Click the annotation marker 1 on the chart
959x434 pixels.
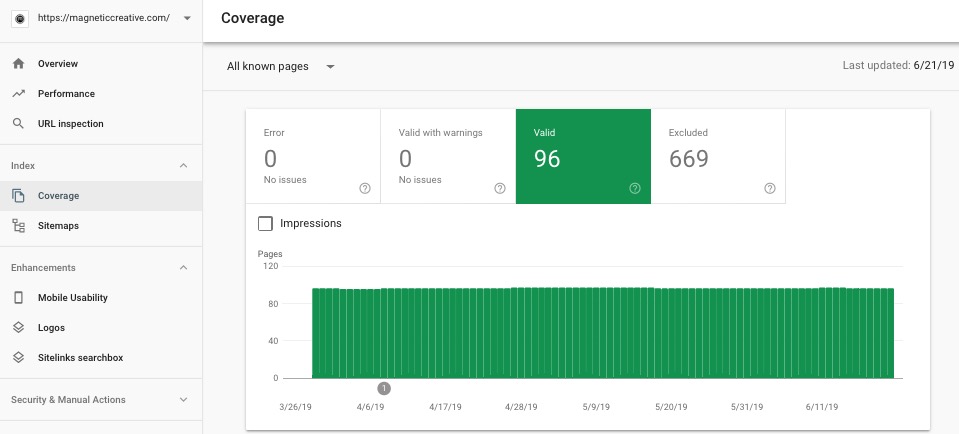pyautogui.click(x=384, y=388)
